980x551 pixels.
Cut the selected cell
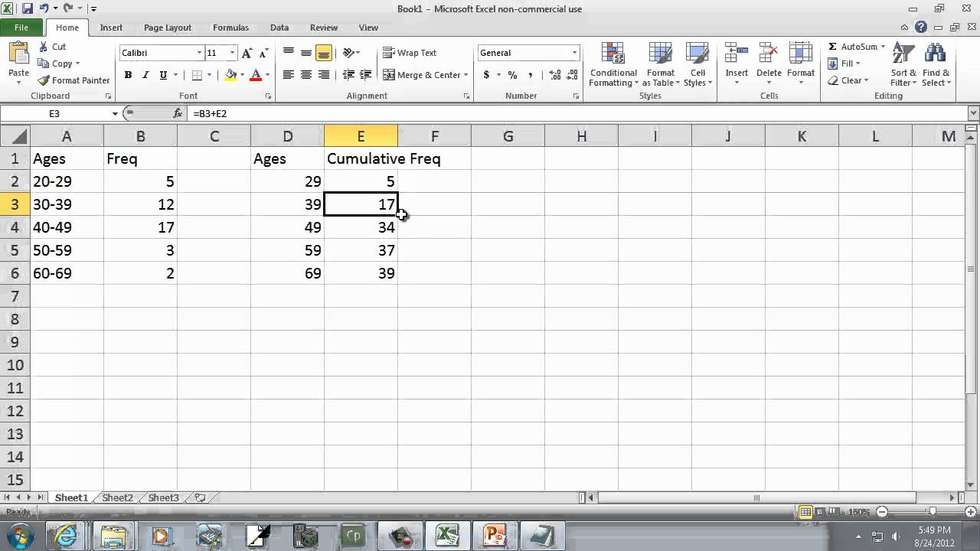[52, 47]
